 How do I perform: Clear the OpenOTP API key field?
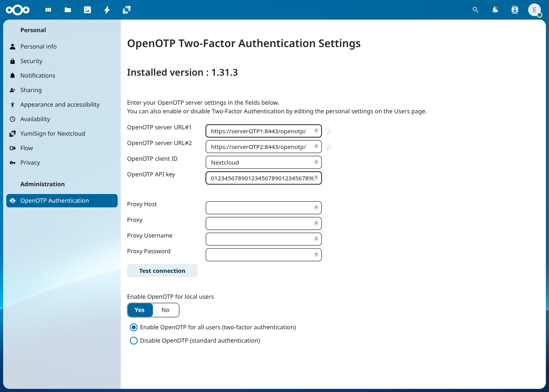316,178
